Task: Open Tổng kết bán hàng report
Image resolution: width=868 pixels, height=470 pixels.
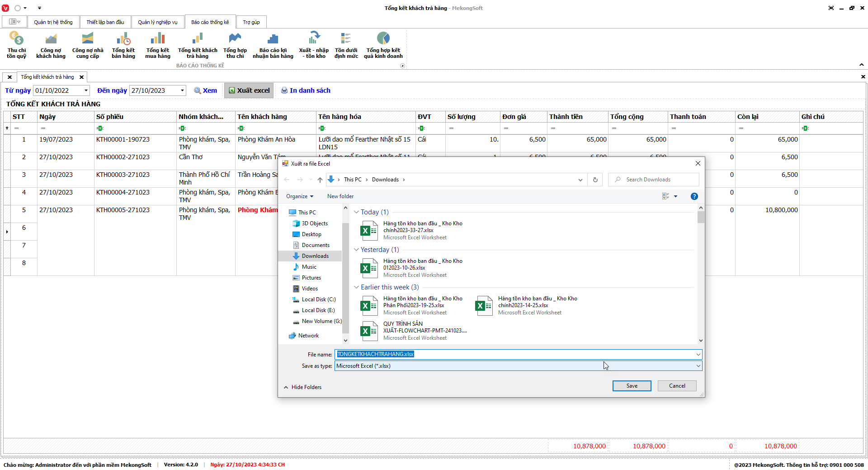Action: pos(123,45)
